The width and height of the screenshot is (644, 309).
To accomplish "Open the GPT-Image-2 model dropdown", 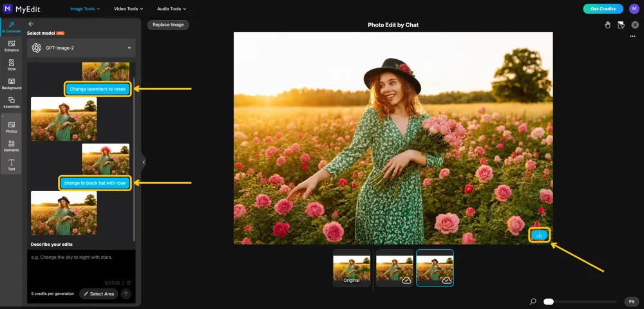I will 81,48.
